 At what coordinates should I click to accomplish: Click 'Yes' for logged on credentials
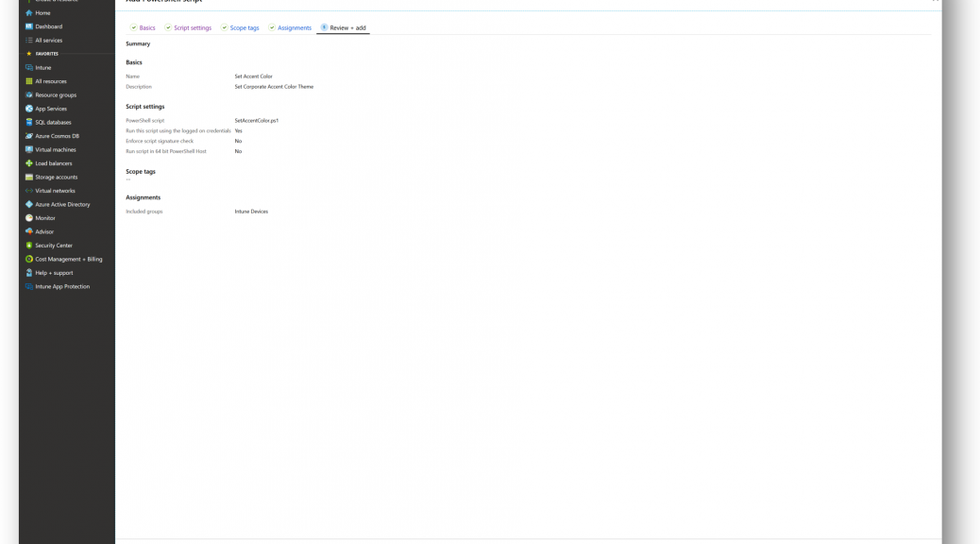pyautogui.click(x=238, y=130)
